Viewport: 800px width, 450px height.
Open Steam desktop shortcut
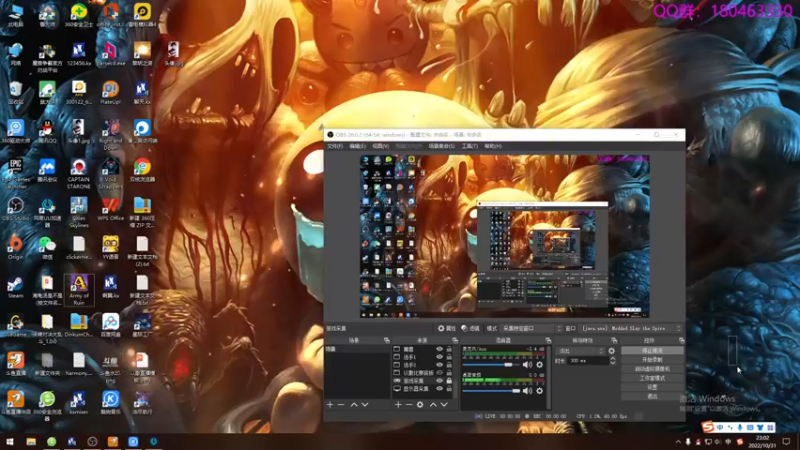pos(15,288)
